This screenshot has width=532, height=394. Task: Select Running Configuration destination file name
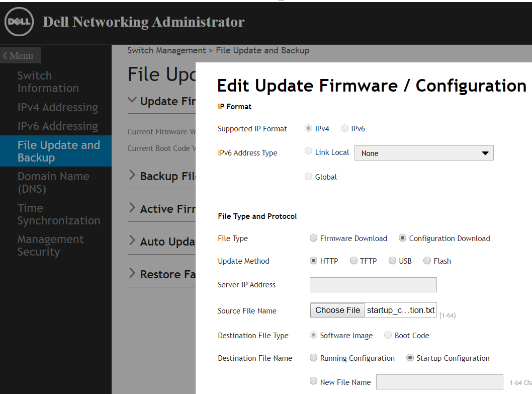pyautogui.click(x=313, y=358)
